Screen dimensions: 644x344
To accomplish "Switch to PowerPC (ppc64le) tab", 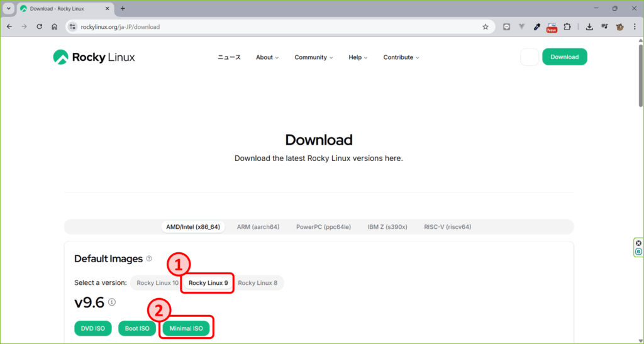I will [x=324, y=227].
